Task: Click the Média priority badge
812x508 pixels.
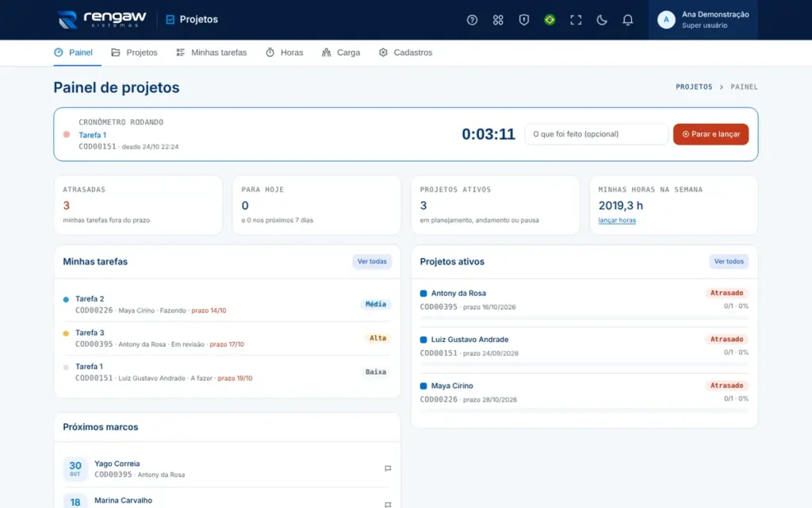Action: 375,304
